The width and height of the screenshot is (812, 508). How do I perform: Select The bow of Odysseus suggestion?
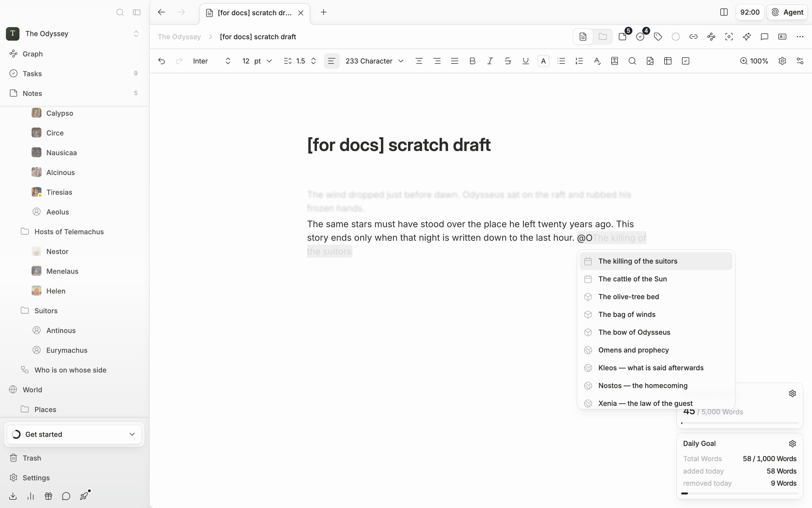656,332
